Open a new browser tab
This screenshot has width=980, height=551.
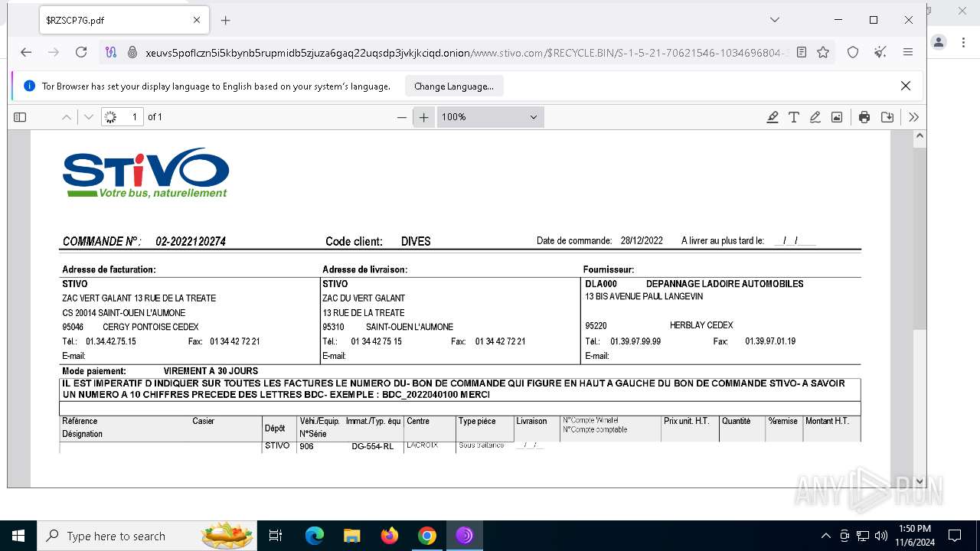[225, 21]
